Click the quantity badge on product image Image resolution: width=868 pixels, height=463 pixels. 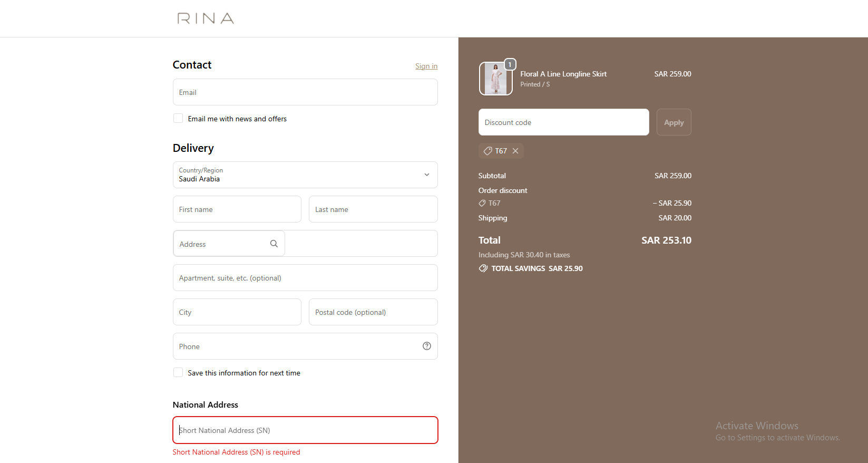click(510, 64)
